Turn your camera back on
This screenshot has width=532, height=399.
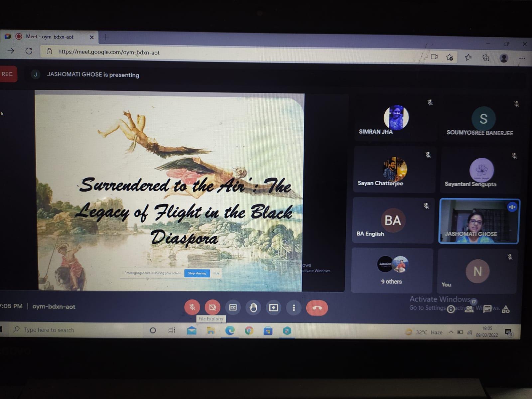pyautogui.click(x=212, y=307)
